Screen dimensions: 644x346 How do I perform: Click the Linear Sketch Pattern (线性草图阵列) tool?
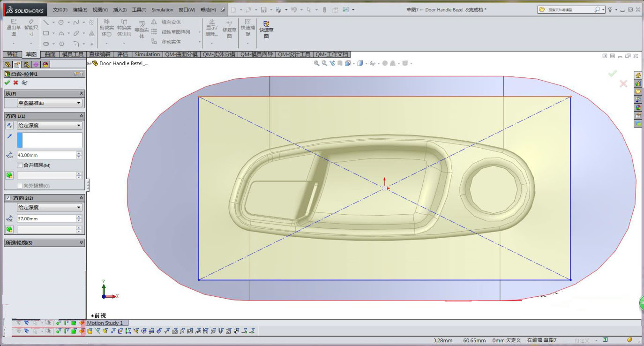[x=171, y=32]
